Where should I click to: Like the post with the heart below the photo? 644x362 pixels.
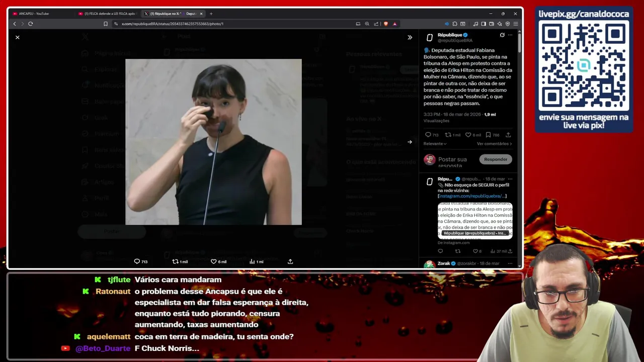213,261
